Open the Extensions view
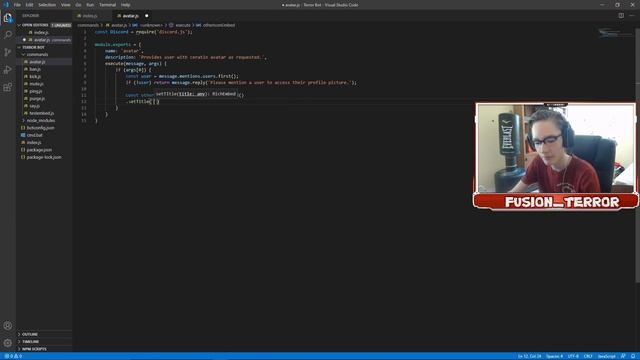The width and height of the screenshot is (640, 360). click(x=8, y=87)
